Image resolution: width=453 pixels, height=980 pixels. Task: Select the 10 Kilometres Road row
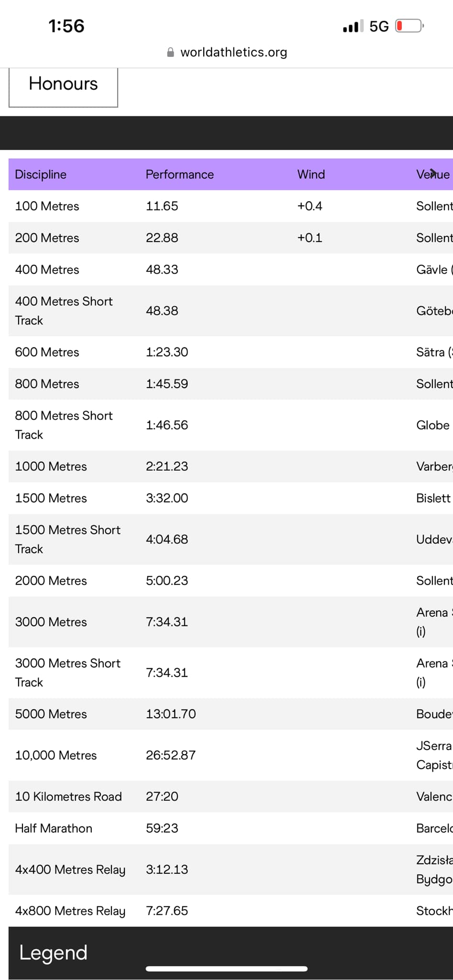tap(231, 796)
